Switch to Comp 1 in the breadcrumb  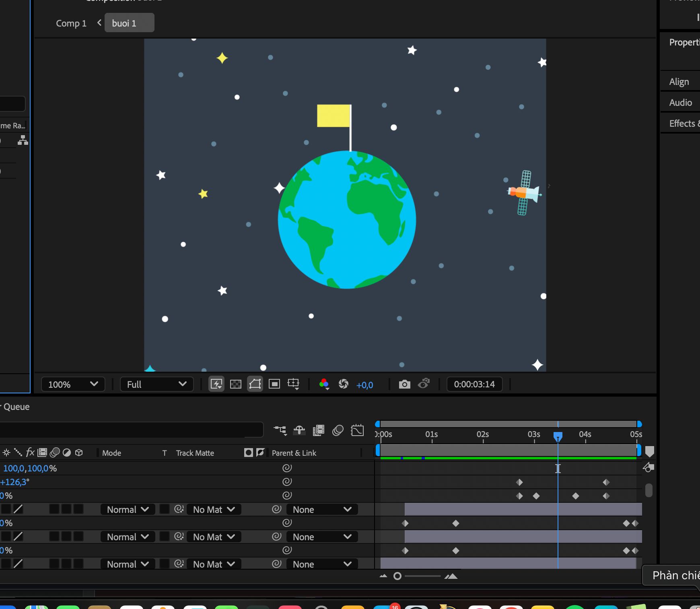tap(71, 23)
